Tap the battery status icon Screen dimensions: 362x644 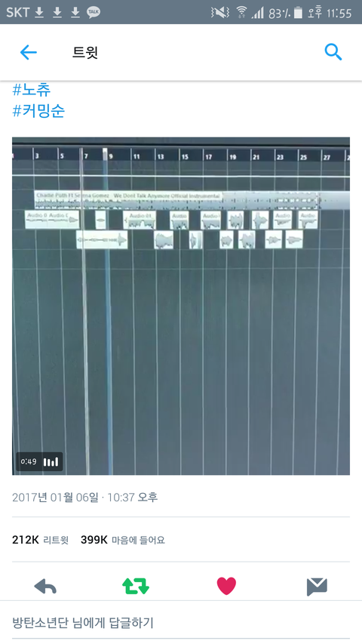coord(298,13)
